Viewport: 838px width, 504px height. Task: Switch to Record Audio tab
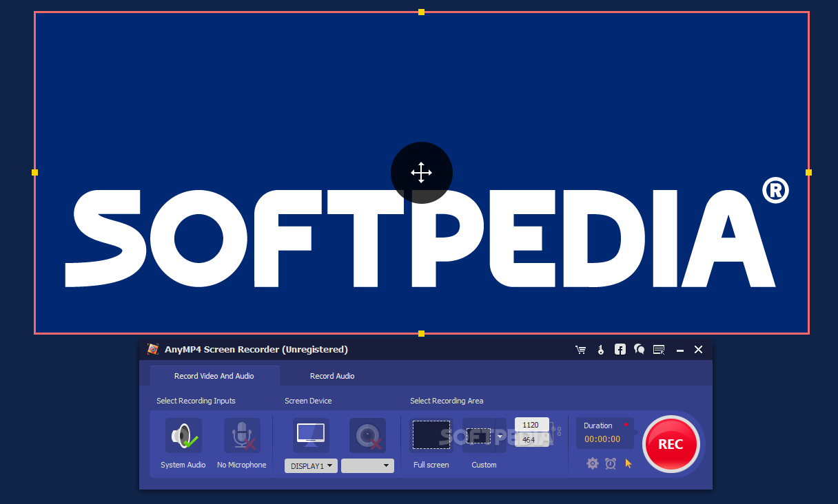[x=332, y=376]
